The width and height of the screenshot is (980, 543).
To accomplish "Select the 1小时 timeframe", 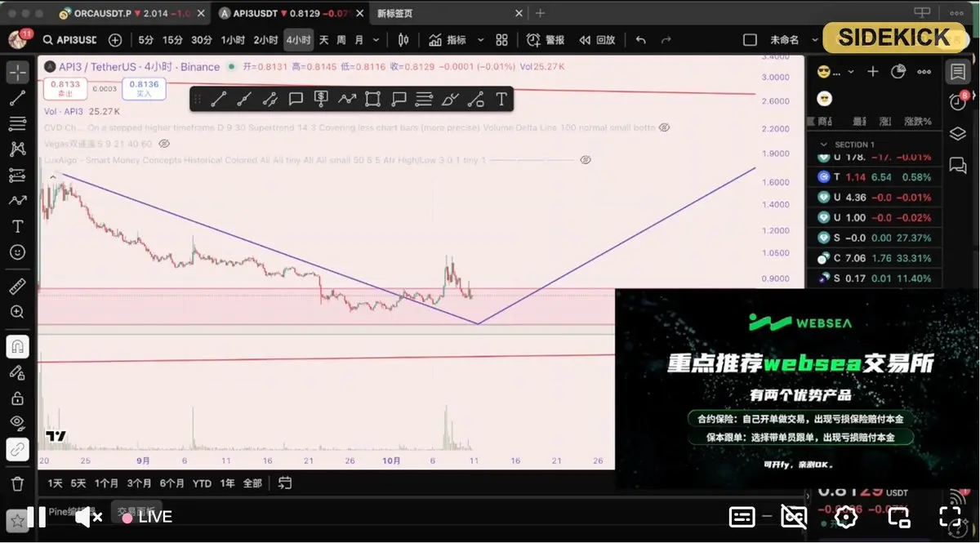I will tap(233, 40).
